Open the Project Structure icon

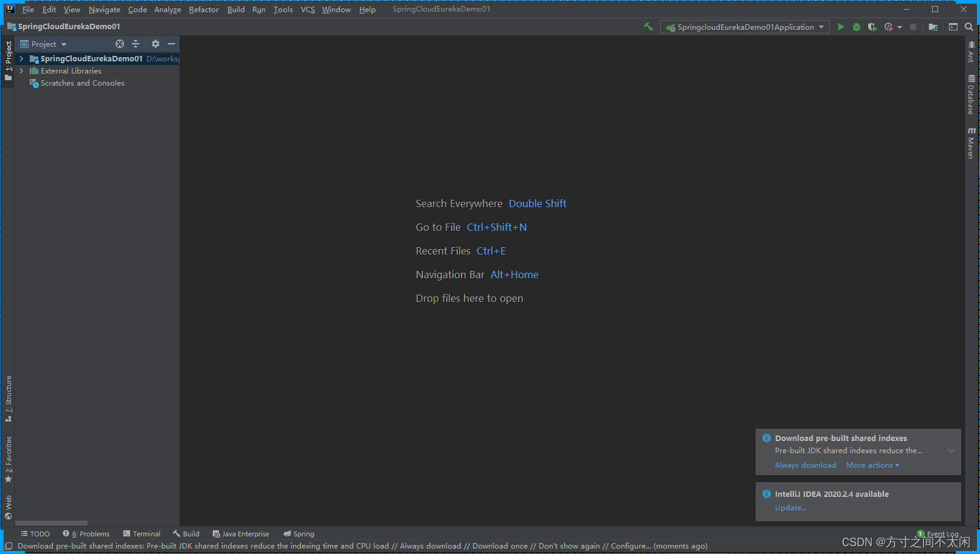pos(933,27)
